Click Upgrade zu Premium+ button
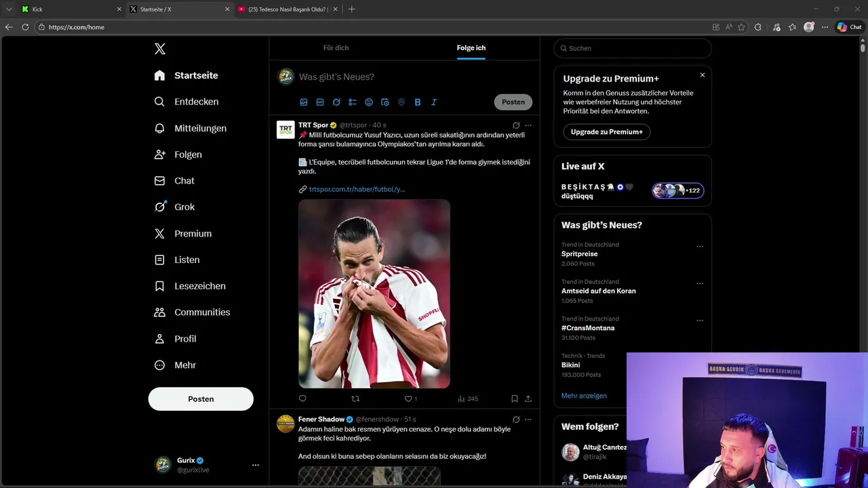This screenshot has width=868, height=488. pyautogui.click(x=607, y=132)
